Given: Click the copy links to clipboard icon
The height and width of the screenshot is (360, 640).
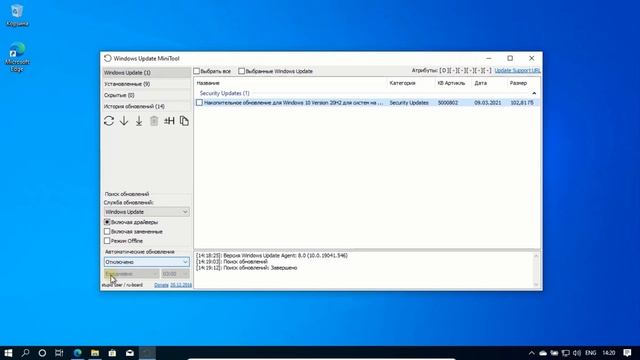Looking at the screenshot, I should [184, 121].
